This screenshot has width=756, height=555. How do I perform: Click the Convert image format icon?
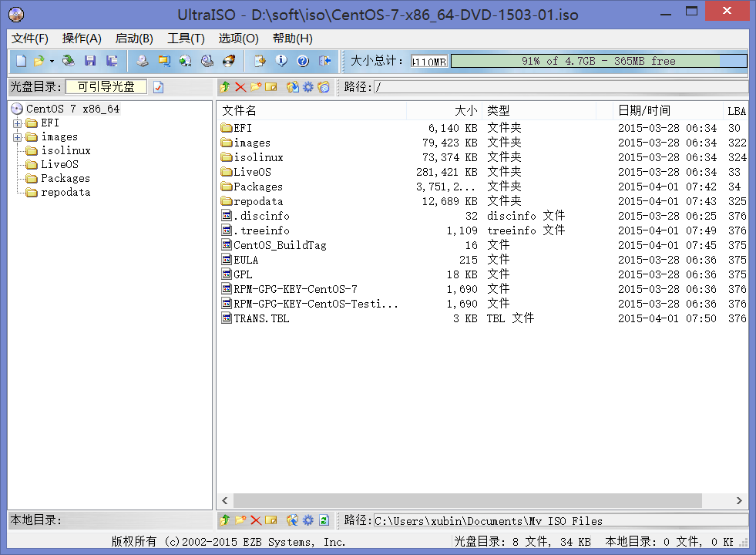point(186,61)
